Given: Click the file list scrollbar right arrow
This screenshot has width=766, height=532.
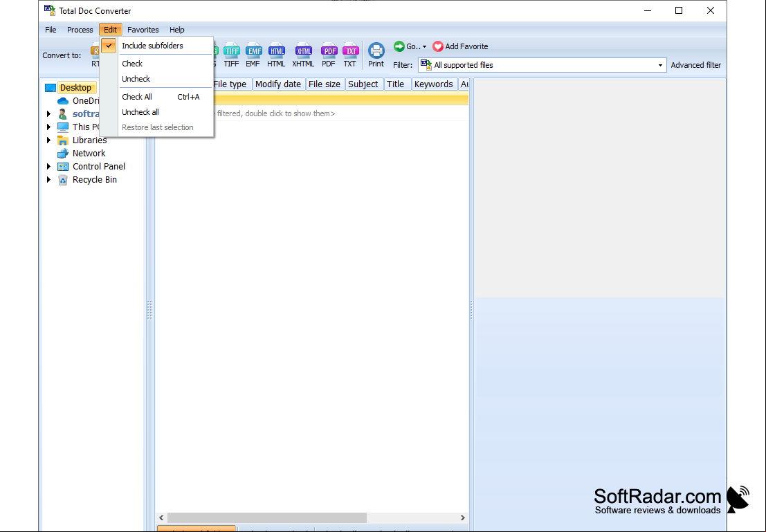Looking at the screenshot, I should point(463,517).
